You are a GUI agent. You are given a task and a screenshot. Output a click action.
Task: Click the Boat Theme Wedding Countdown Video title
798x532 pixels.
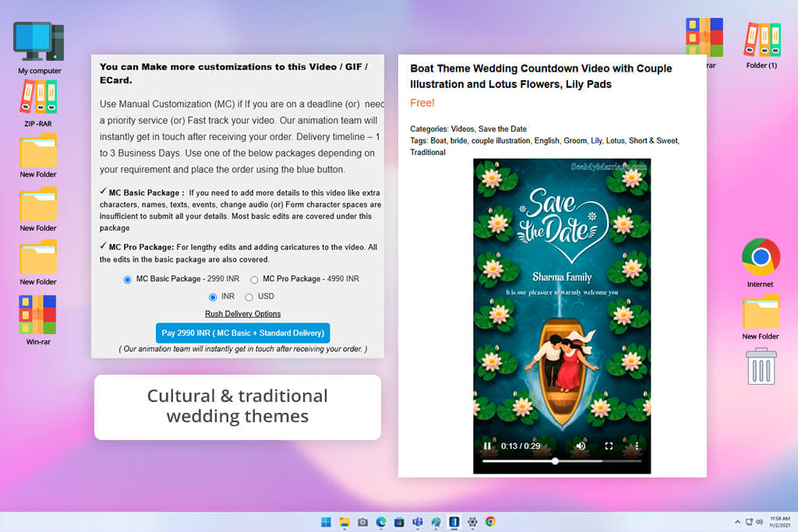541,76
